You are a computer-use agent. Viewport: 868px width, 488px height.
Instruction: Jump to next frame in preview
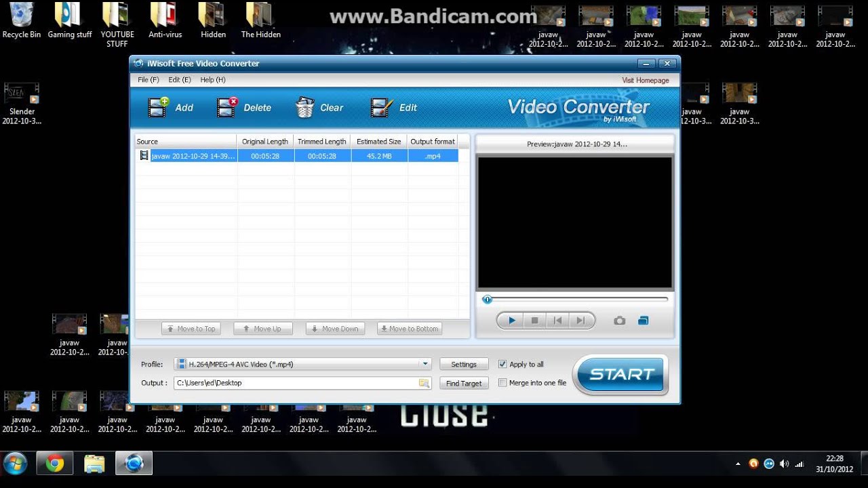580,321
